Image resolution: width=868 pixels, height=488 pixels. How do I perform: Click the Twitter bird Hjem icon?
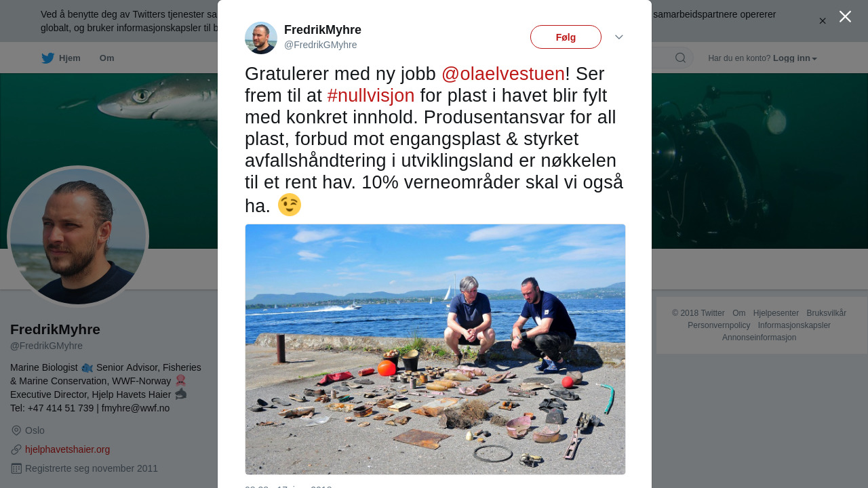47,58
